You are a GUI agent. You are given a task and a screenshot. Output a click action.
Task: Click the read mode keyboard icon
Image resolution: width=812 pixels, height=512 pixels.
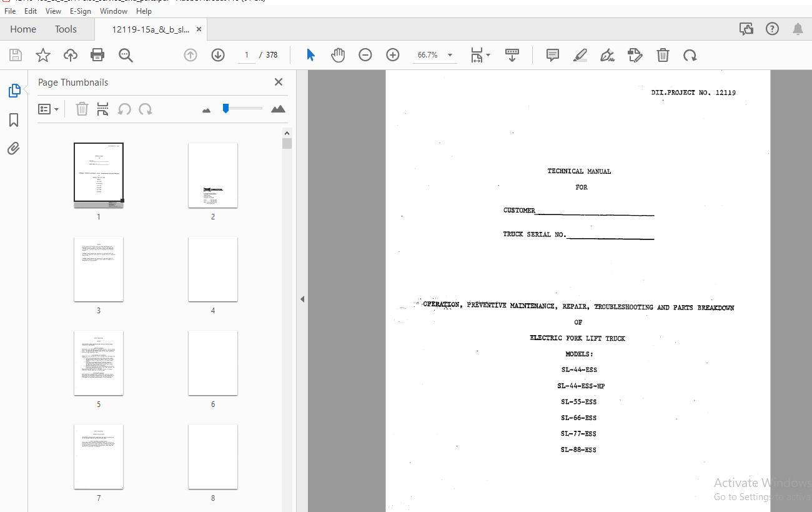[512, 55]
